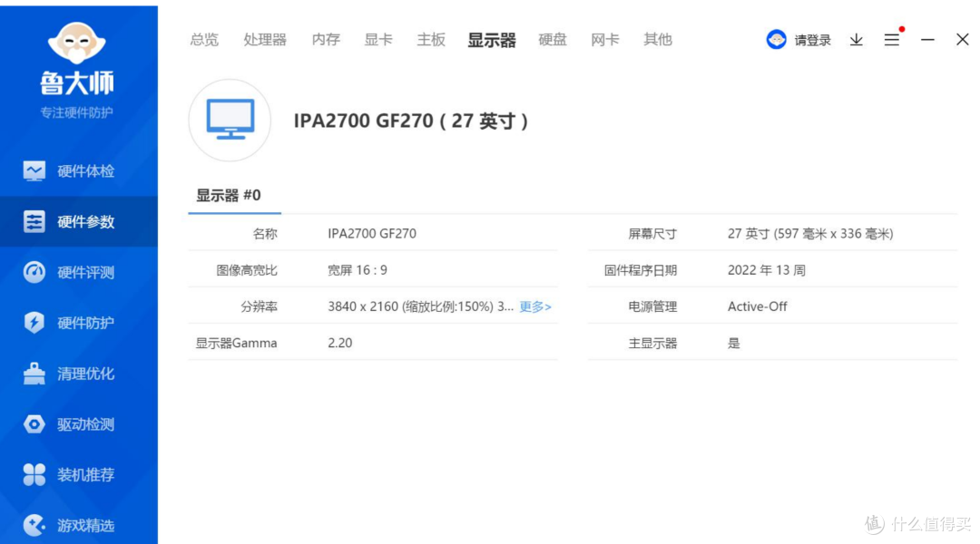Switch to 处理器 processor tab
Image resolution: width=980 pixels, height=544 pixels.
(x=265, y=40)
